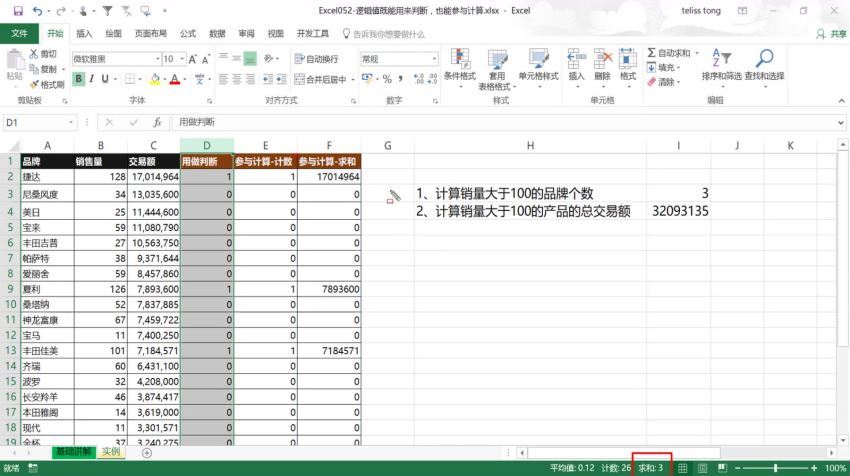Switch to Page Break Preview in status bar
850x476 pixels.
tap(722, 468)
